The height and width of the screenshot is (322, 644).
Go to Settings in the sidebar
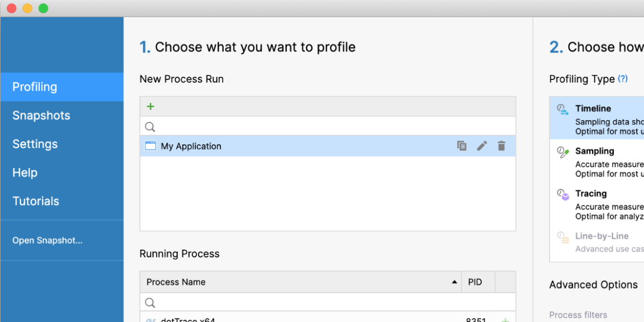[35, 144]
